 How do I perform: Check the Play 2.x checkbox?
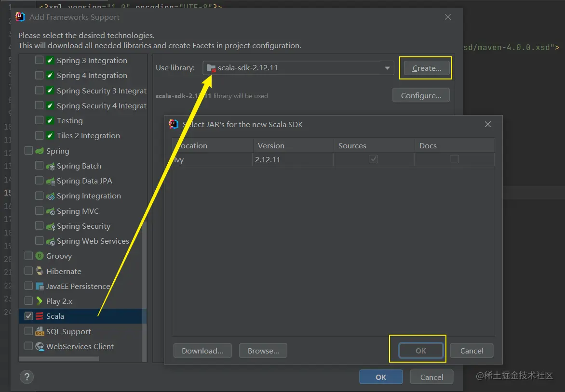(28, 301)
